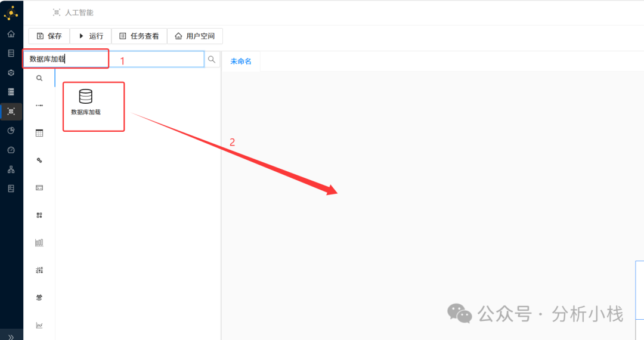
Task: Select the table grid category icon
Action: 39,133
